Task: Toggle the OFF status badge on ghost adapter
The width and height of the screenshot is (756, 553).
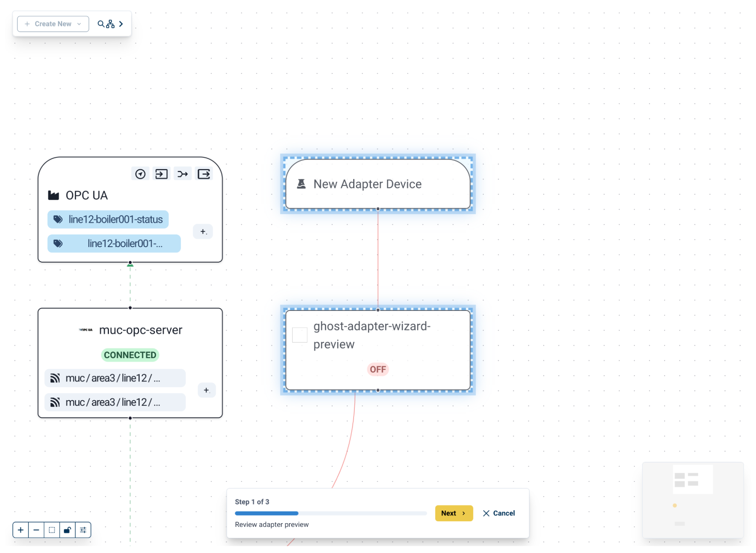Action: click(377, 369)
